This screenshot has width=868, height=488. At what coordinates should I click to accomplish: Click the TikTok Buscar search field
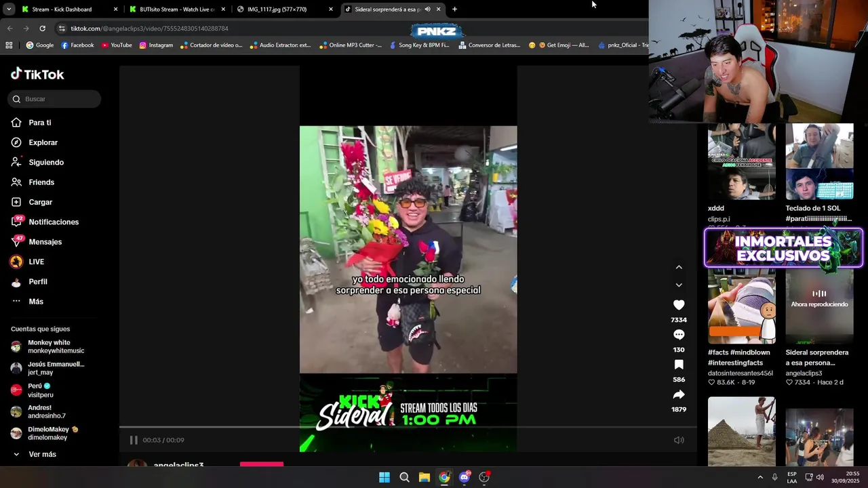pyautogui.click(x=55, y=99)
